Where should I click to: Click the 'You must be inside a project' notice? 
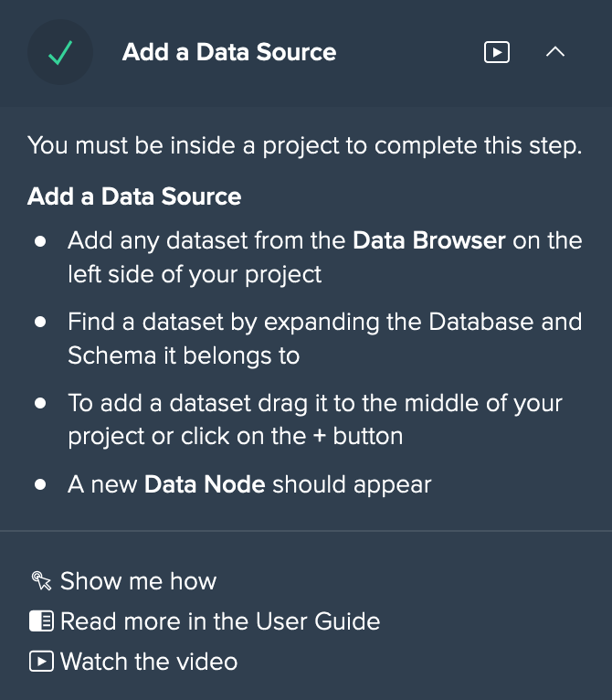click(305, 145)
